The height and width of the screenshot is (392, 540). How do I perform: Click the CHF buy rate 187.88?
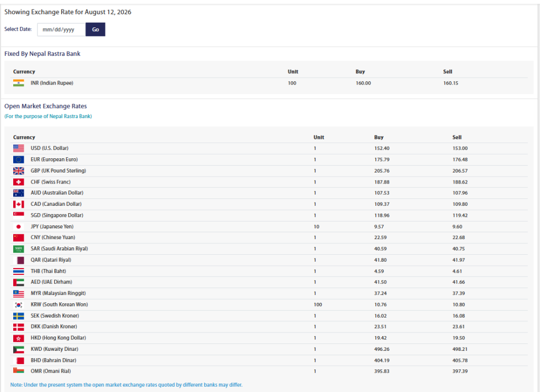(382, 182)
